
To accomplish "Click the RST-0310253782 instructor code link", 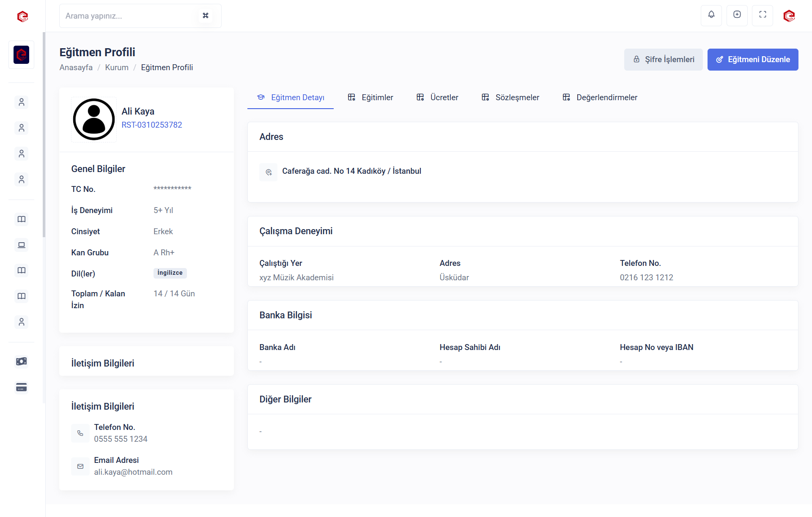I will [x=152, y=125].
